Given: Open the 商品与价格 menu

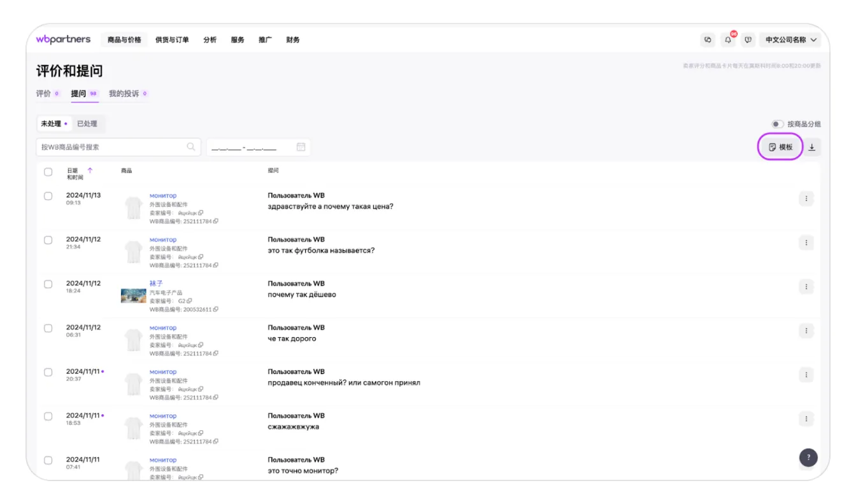Looking at the screenshot, I should coord(124,40).
